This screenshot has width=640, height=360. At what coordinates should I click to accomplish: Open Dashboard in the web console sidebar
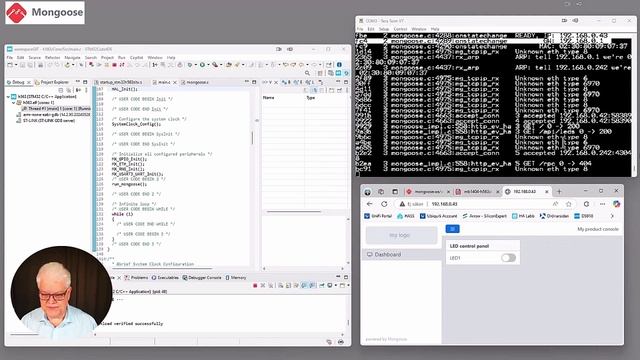[x=402, y=254]
